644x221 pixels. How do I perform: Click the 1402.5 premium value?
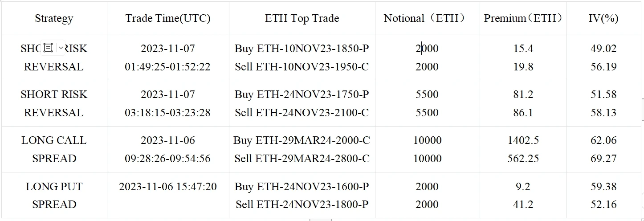pyautogui.click(x=523, y=140)
